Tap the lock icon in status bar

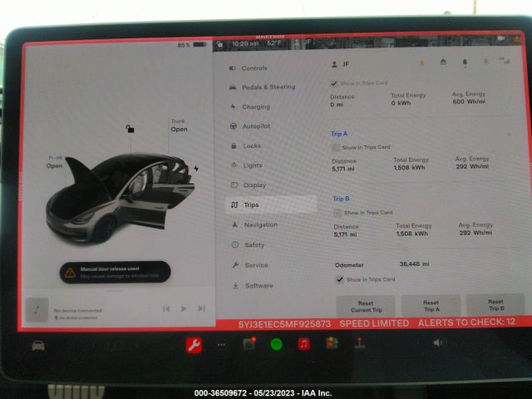(219, 44)
